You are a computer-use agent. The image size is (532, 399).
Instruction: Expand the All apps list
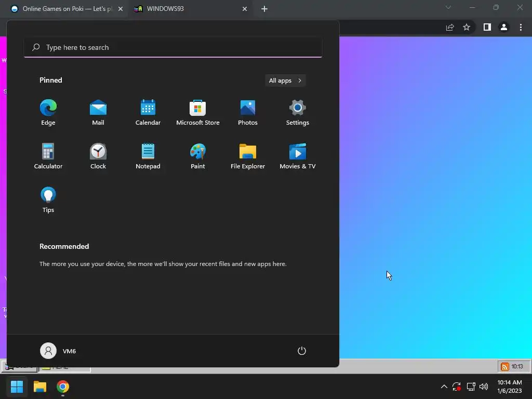(285, 81)
